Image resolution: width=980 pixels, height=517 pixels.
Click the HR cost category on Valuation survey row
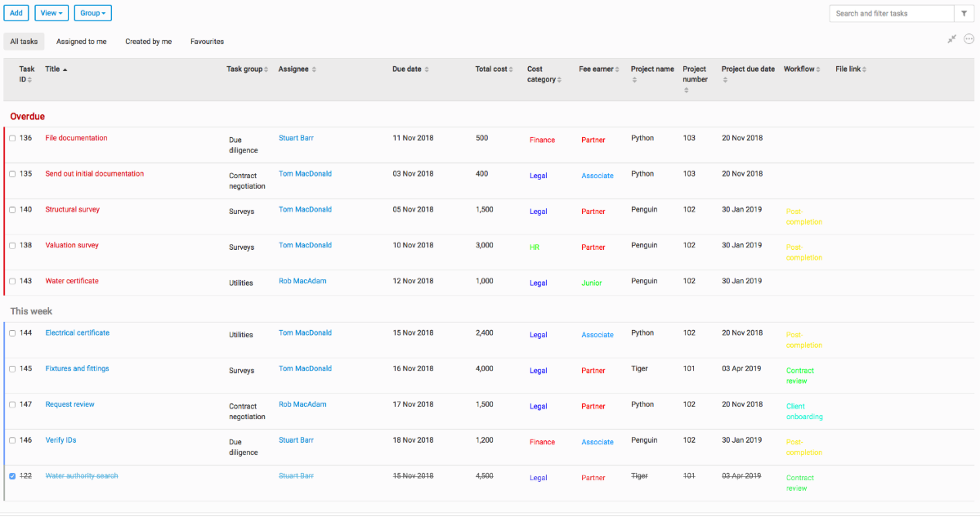(x=535, y=247)
